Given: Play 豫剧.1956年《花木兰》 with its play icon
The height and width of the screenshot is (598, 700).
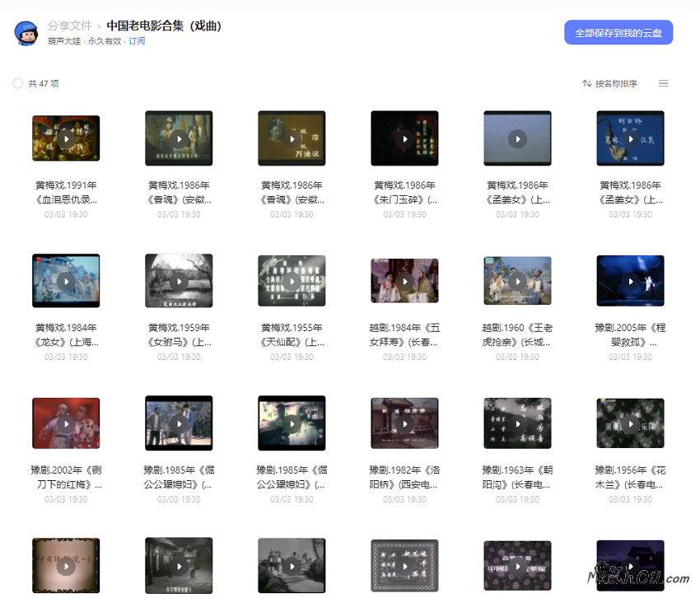Looking at the screenshot, I should click(630, 423).
